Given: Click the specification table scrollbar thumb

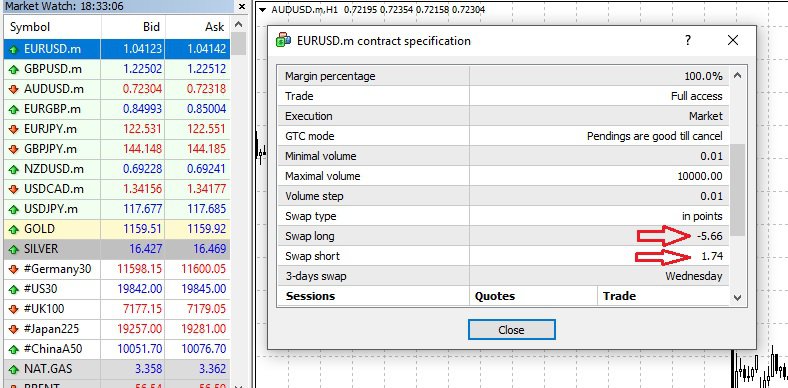Looking at the screenshot, I should (x=737, y=189).
